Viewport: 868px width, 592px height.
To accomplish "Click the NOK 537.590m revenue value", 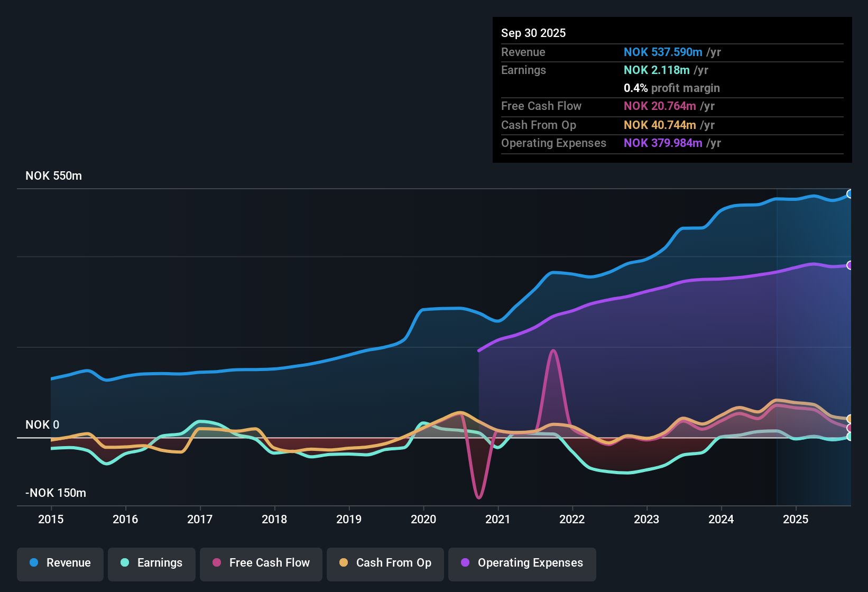I will coord(663,52).
